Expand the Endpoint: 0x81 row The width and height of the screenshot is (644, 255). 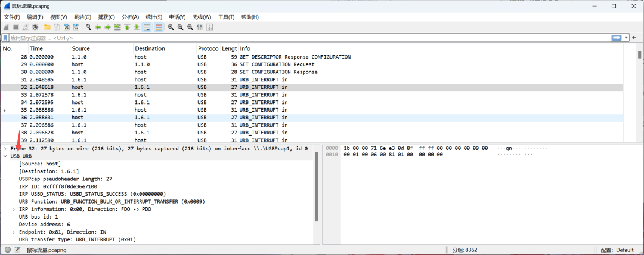click(x=14, y=232)
